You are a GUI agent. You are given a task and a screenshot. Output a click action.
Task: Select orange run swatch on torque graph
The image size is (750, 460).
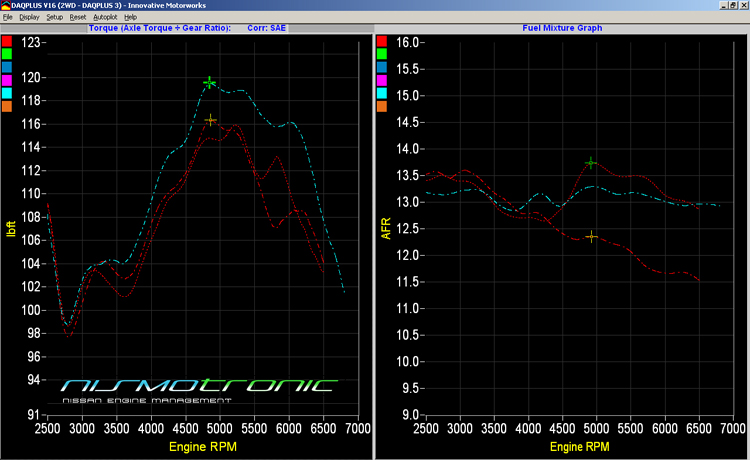7,106
